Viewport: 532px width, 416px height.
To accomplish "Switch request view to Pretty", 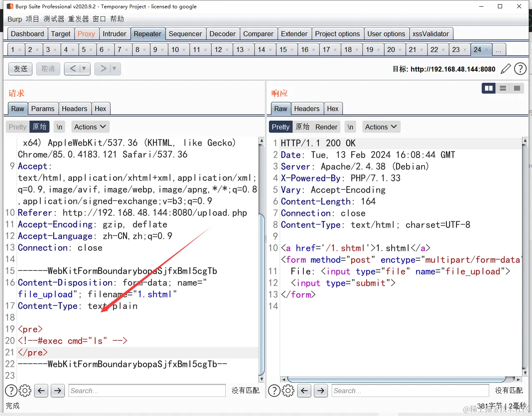I will click(x=17, y=127).
